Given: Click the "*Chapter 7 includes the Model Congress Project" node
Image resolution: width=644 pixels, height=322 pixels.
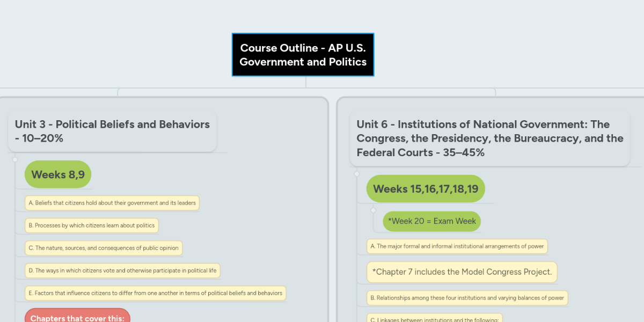Looking at the screenshot, I should pyautogui.click(x=462, y=272).
